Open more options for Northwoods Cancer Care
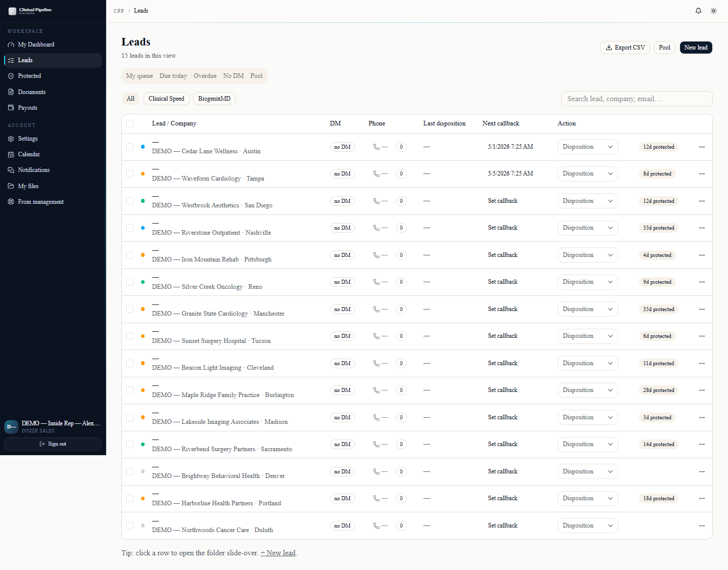Image resolution: width=728 pixels, height=570 pixels. tap(702, 525)
